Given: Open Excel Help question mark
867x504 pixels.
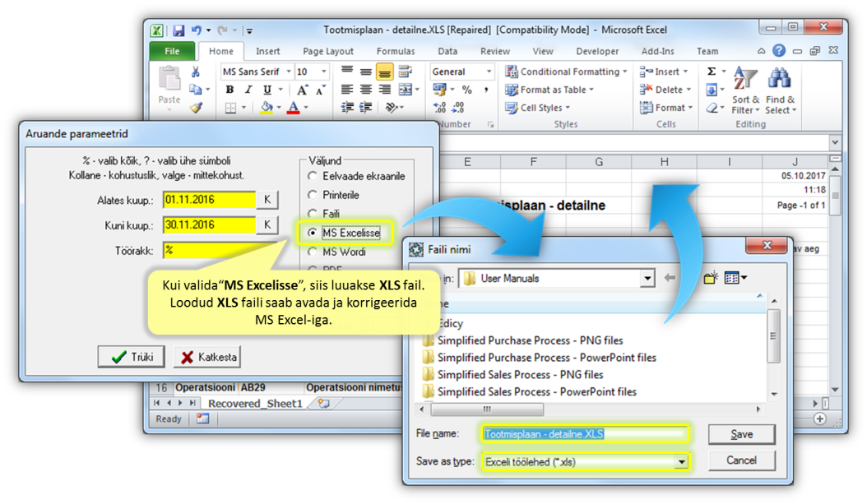Looking at the screenshot, I should click(x=779, y=51).
